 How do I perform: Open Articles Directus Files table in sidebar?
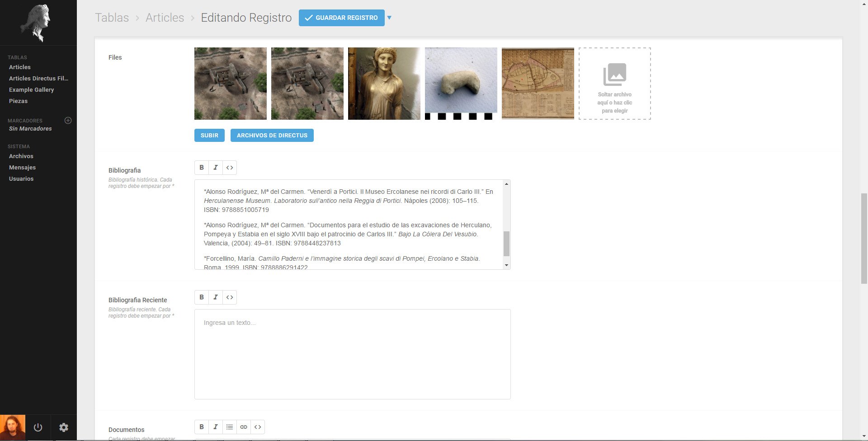coord(39,78)
